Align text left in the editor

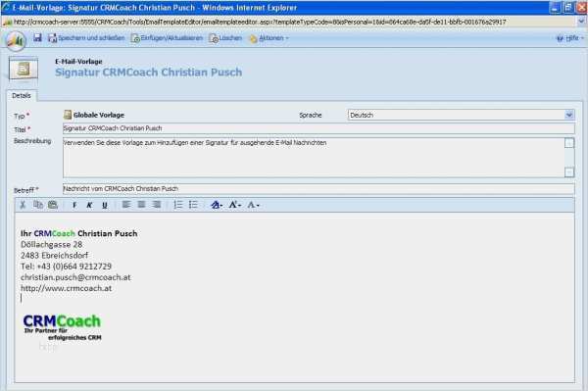point(126,205)
